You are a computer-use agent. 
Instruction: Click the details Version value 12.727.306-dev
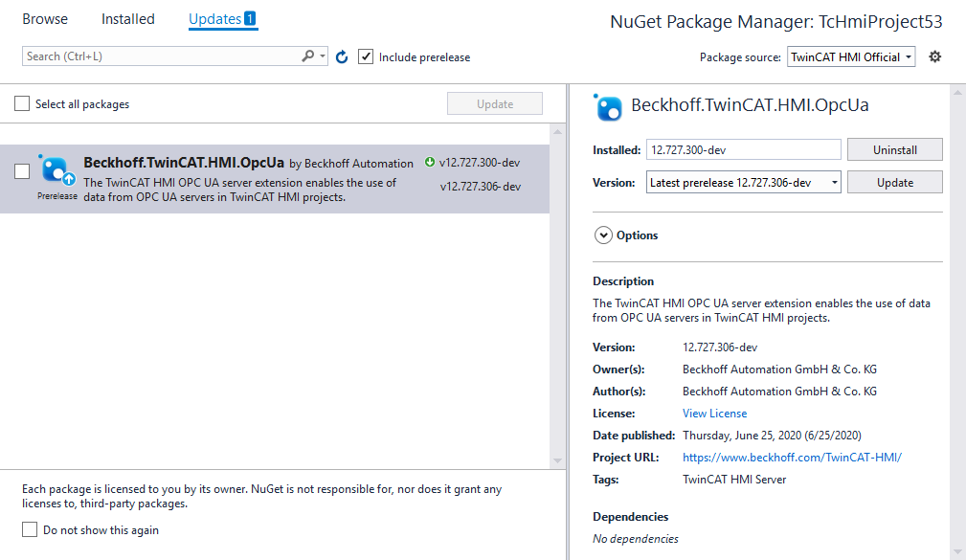coord(720,347)
